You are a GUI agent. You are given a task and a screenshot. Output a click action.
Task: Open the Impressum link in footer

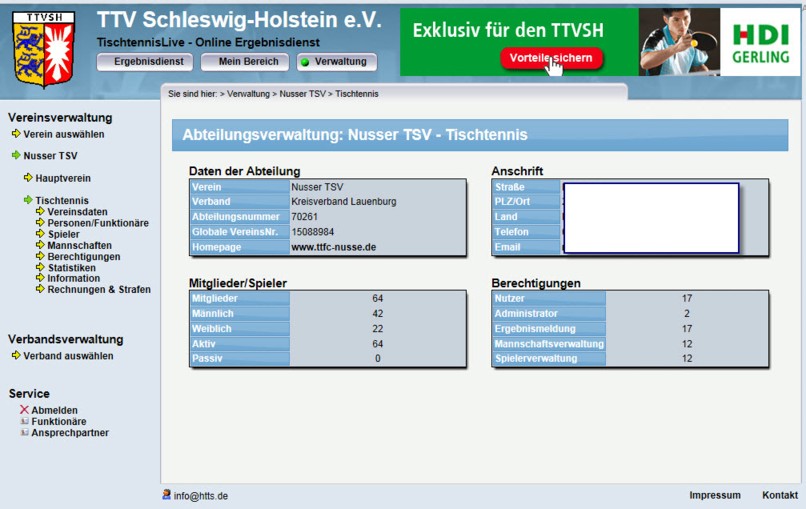[714, 495]
